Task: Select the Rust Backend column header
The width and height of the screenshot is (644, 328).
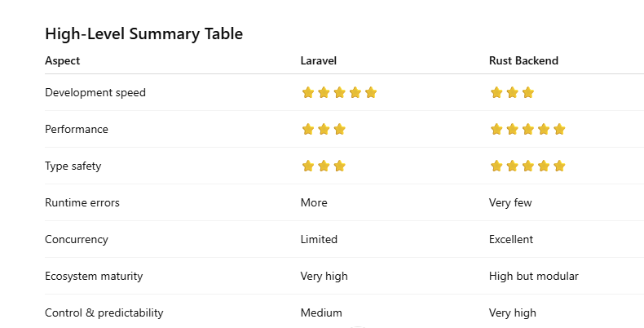Action: coord(523,61)
